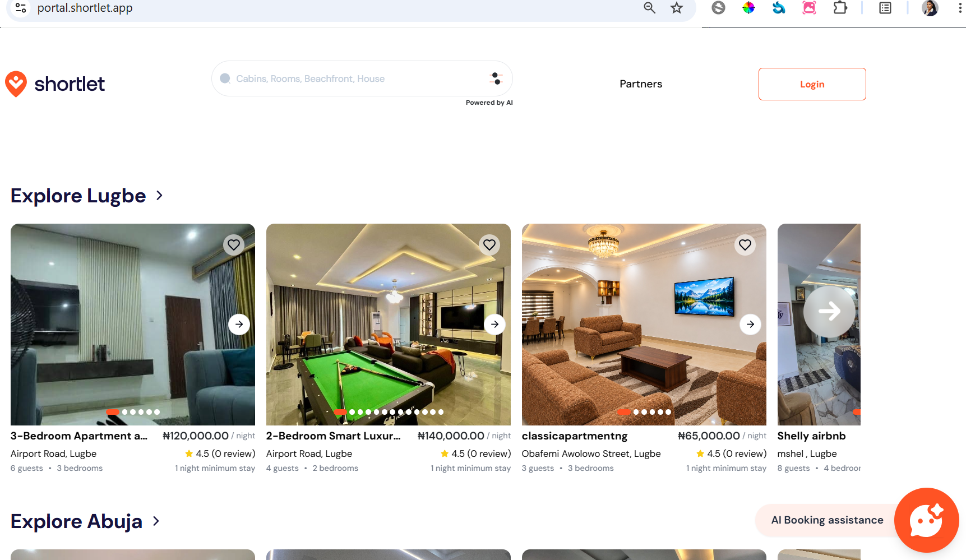
Task: Click the ₦65,000.00 nightly price
Action: click(709, 436)
